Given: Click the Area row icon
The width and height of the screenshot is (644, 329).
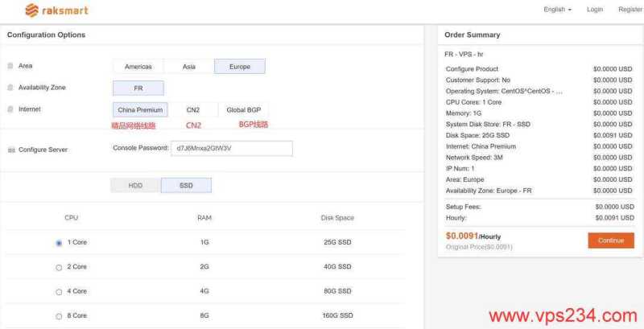Looking at the screenshot, I should [x=10, y=66].
